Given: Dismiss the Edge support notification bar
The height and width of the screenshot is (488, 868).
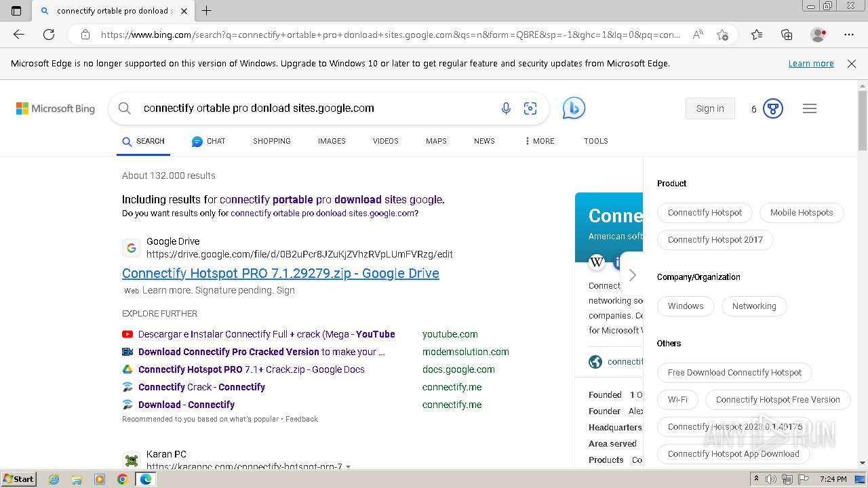Looking at the screenshot, I should tap(852, 64).
